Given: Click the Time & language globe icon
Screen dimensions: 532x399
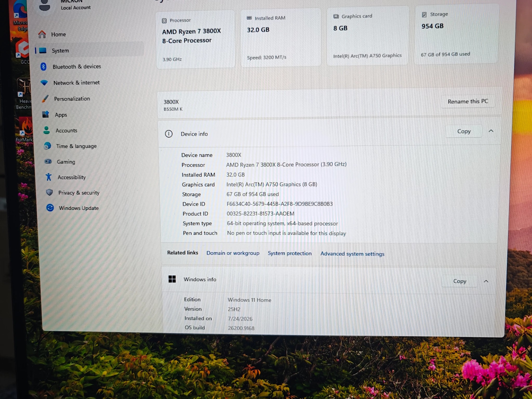Looking at the screenshot, I should click(x=47, y=146).
